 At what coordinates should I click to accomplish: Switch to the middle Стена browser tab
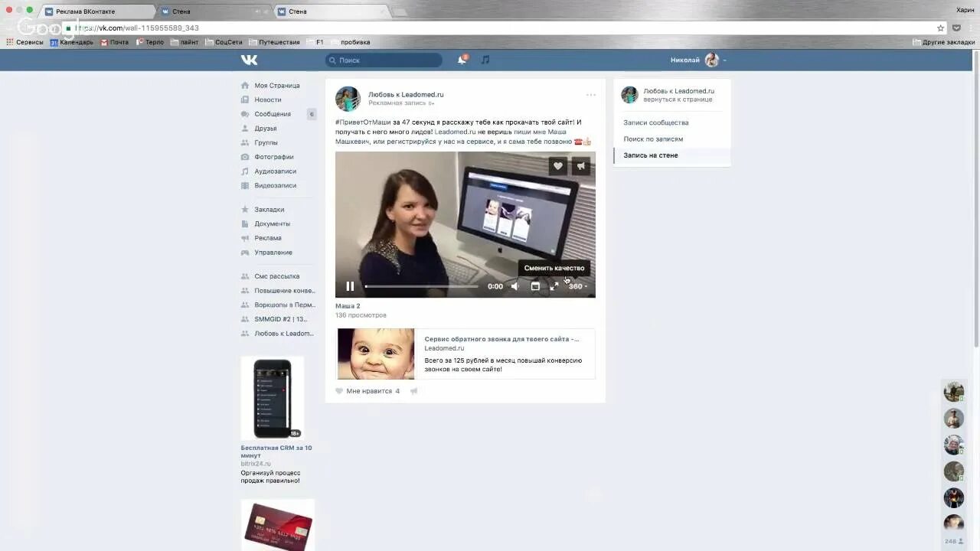[214, 11]
